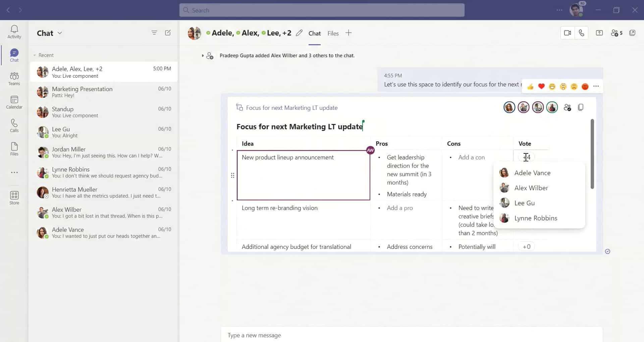This screenshot has width=644, height=342.
Task: Click the New product lineup announcement cell
Action: (304, 175)
